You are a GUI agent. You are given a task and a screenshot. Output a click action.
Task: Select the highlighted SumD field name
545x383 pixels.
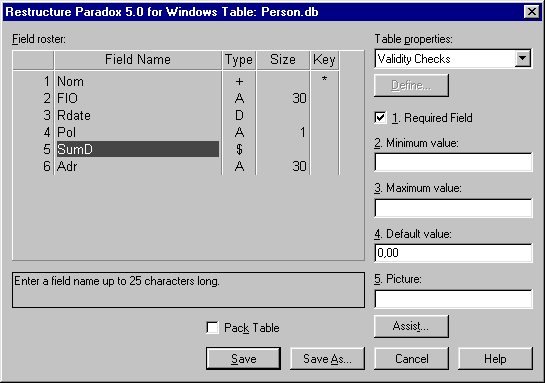pyautogui.click(x=138, y=149)
